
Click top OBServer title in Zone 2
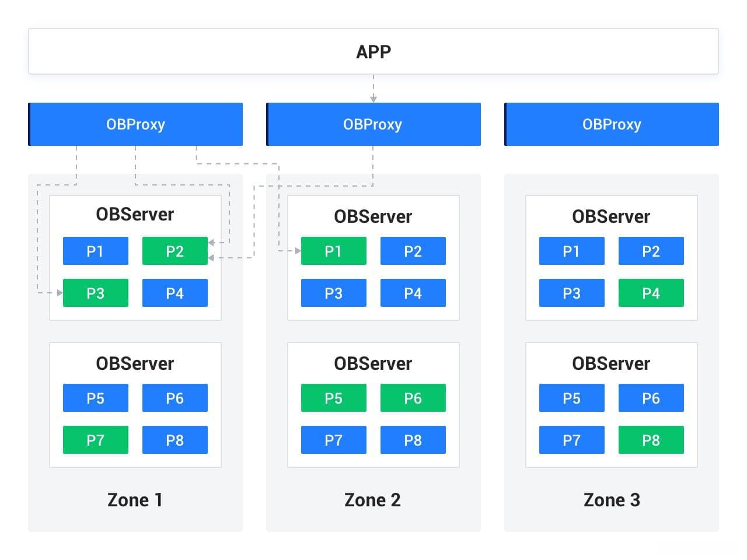(x=373, y=216)
